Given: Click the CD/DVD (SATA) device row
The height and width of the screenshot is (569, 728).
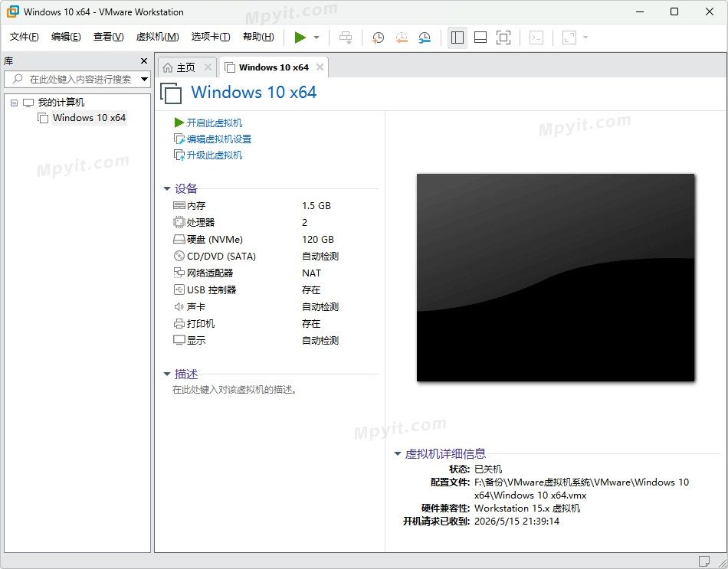Looking at the screenshot, I should [x=255, y=257].
